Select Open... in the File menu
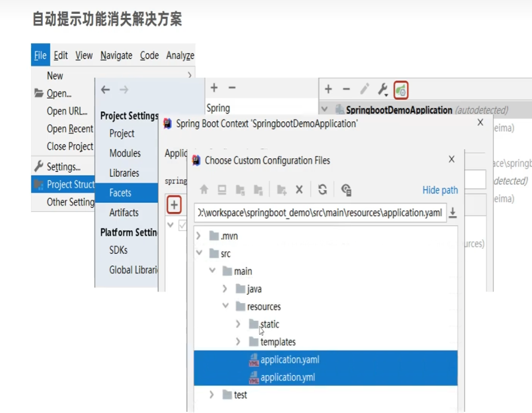Image resolution: width=532 pixels, height=413 pixels. 59,93
